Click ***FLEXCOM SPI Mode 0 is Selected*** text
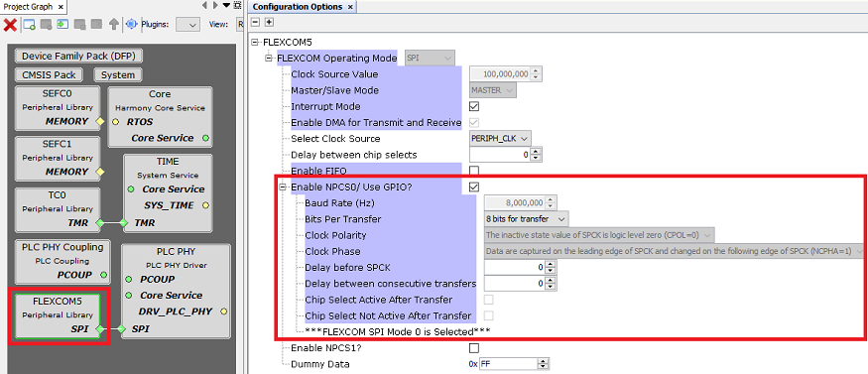Image resolution: width=868 pixels, height=374 pixels. (398, 332)
